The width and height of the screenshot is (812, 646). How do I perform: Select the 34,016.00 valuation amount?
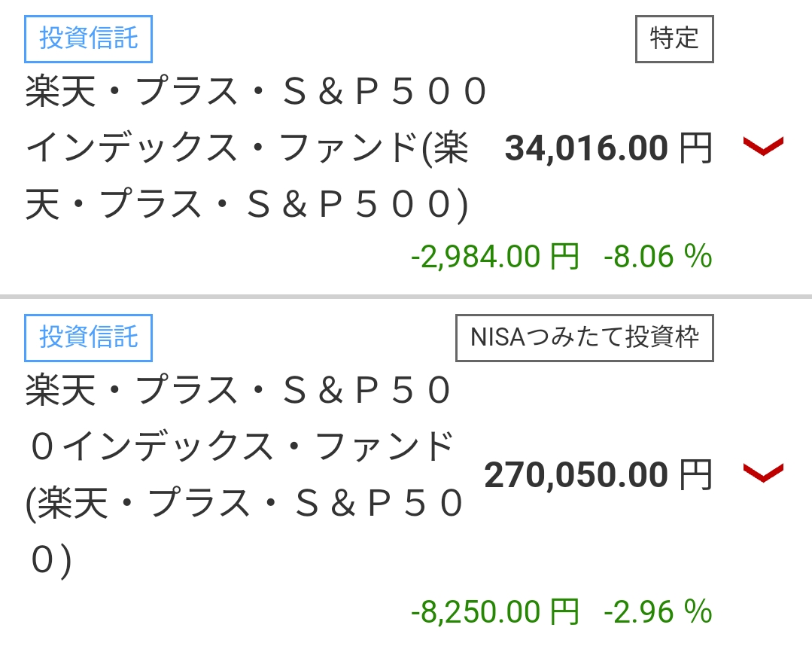tap(585, 148)
